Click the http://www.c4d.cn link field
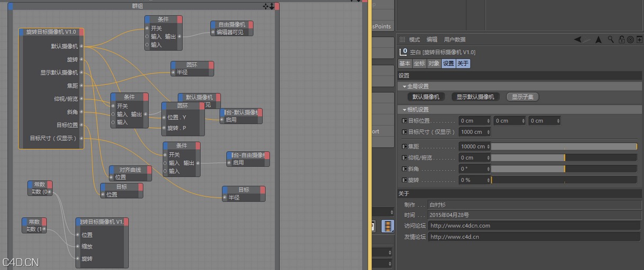The height and width of the screenshot is (270, 644). point(534,237)
